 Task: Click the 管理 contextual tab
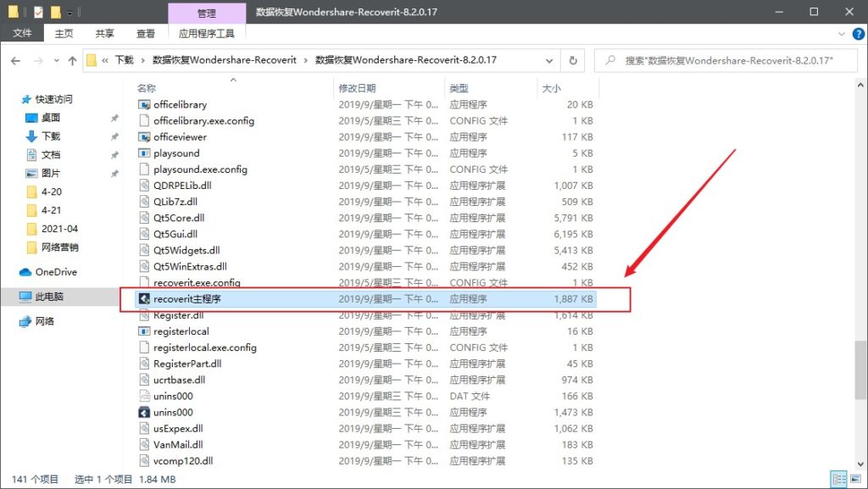207,13
